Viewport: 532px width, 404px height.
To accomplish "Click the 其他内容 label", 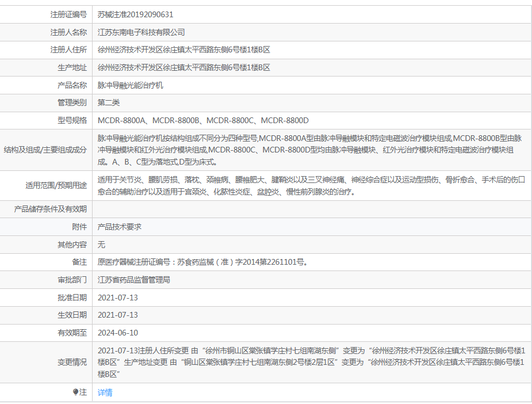I will [72, 245].
